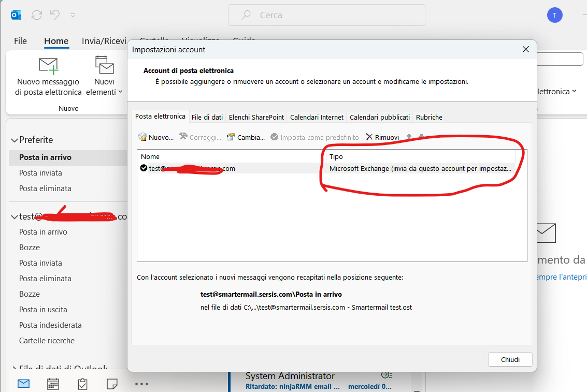Open the Nuovi elementi dropdown
587x392 pixels.
click(104, 77)
